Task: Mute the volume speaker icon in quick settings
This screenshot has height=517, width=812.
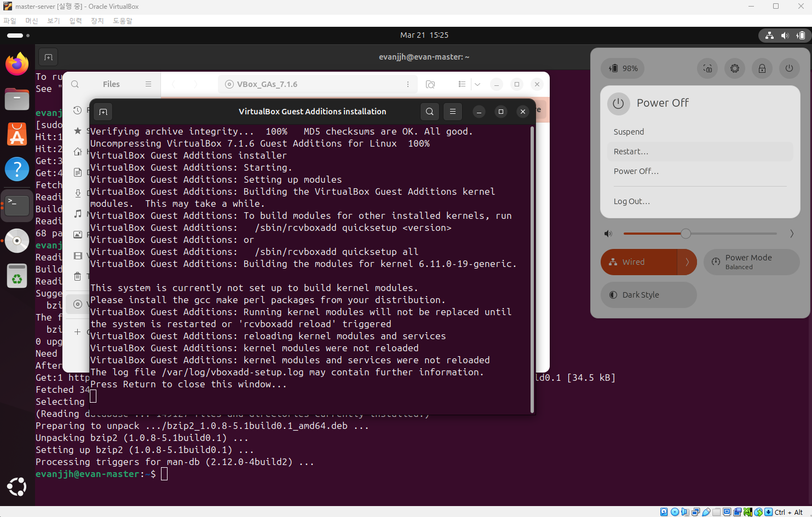Action: click(x=608, y=234)
